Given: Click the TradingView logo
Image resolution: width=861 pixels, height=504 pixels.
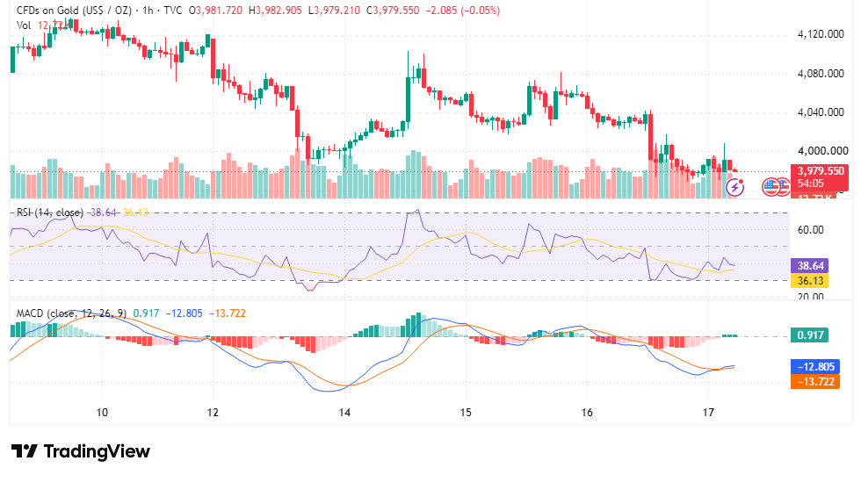Looking at the screenshot, I should [x=80, y=451].
